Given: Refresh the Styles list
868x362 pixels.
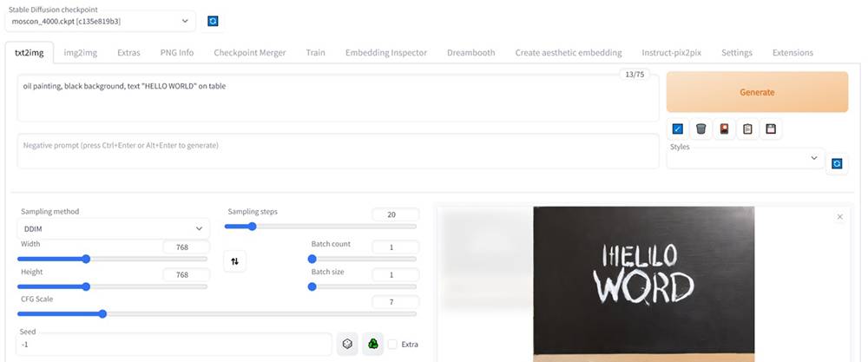Looking at the screenshot, I should 837,164.
